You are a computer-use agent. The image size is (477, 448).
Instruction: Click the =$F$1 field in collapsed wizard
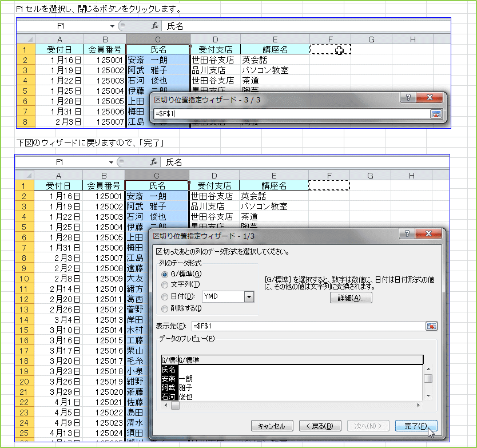click(x=292, y=114)
